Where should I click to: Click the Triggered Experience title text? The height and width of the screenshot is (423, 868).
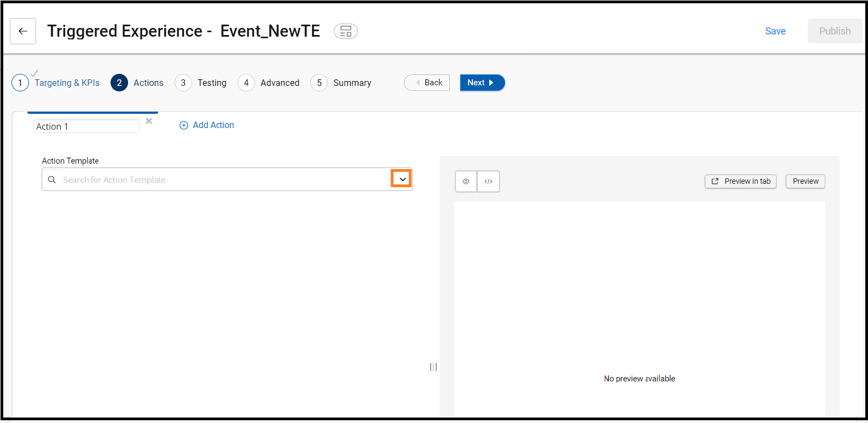tap(183, 31)
